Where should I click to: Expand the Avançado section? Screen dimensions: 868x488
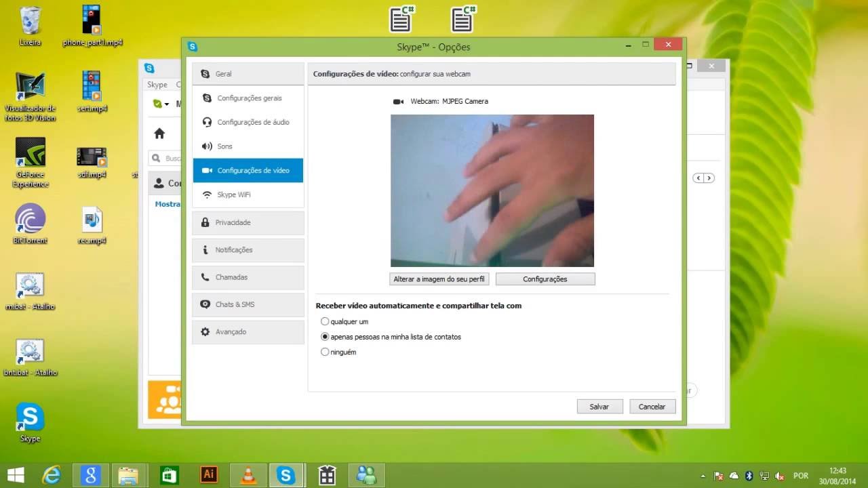(x=248, y=332)
